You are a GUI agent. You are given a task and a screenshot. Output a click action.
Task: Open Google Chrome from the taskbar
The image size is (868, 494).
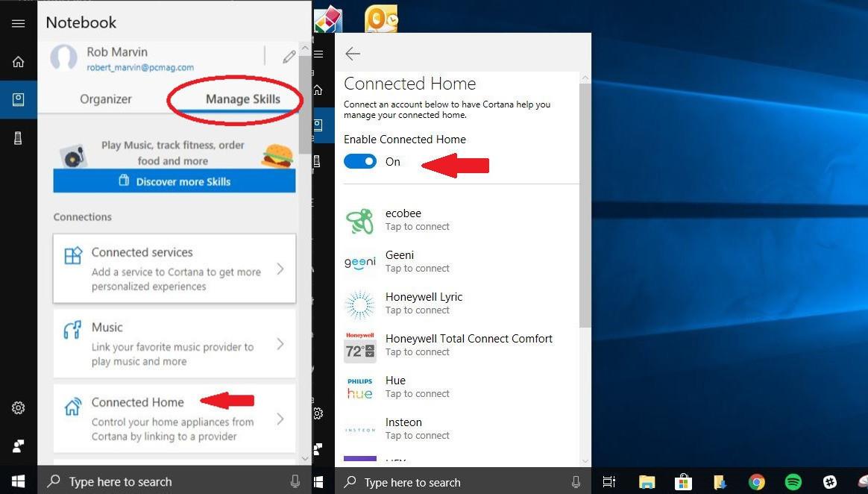[756, 482]
